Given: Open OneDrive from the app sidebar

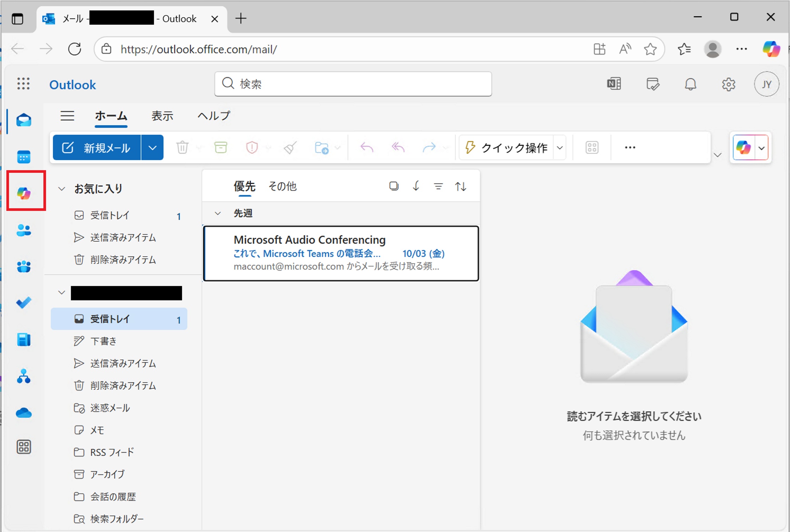Looking at the screenshot, I should tap(24, 412).
